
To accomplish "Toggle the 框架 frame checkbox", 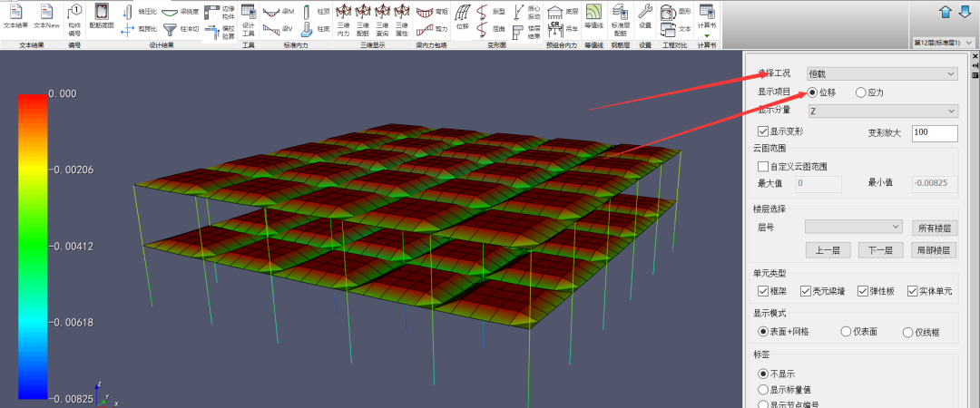I will click(762, 291).
